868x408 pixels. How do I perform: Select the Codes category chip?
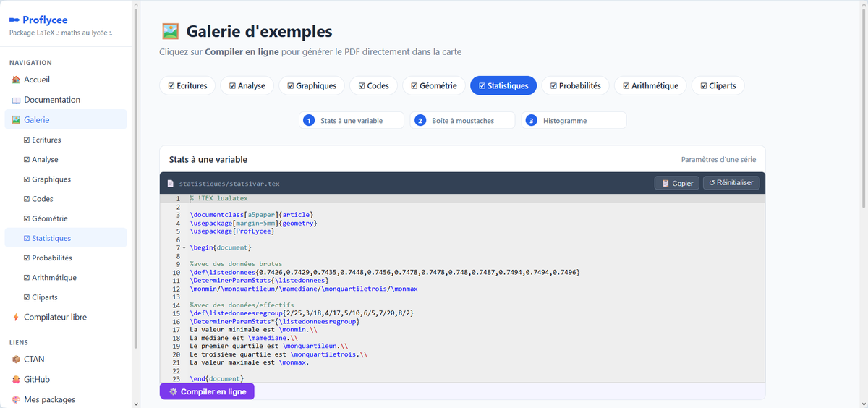coord(373,85)
